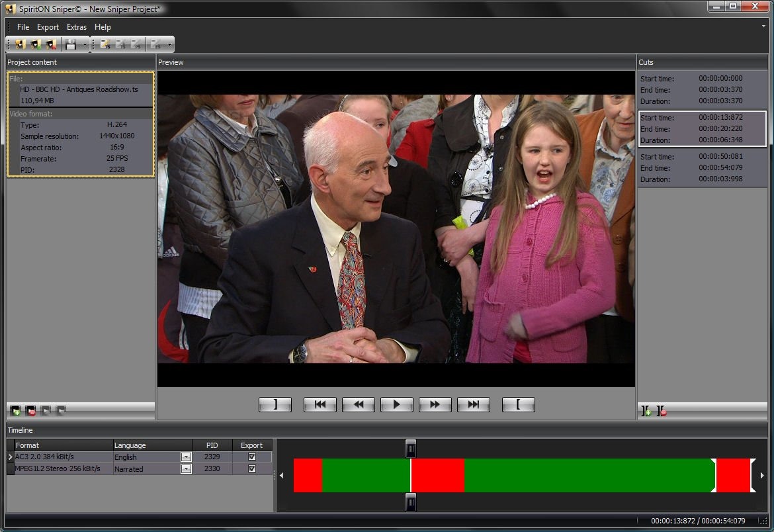Open the Narrated language dropdown
Viewport: 774px width, 532px height.
click(x=186, y=468)
